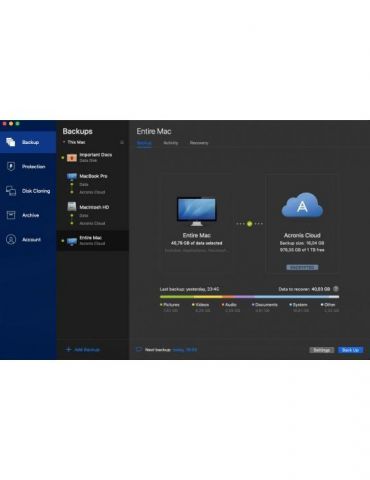Open the Backup section icon
The height and width of the screenshot is (480, 370).
10,142
